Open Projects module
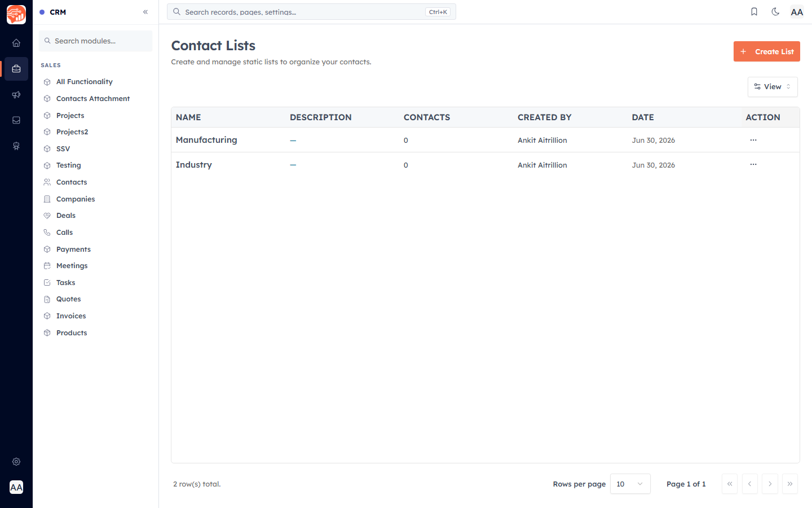 click(70, 115)
